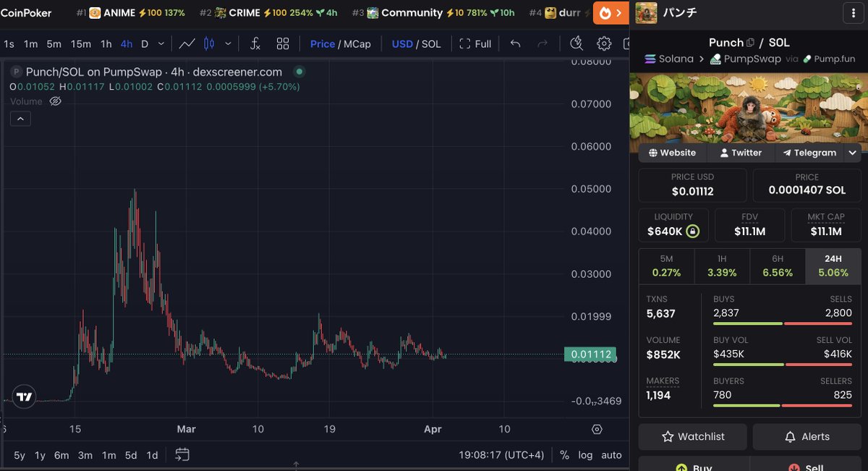The image size is (868, 471).
Task: Add token to Watchlist
Action: 693,436
